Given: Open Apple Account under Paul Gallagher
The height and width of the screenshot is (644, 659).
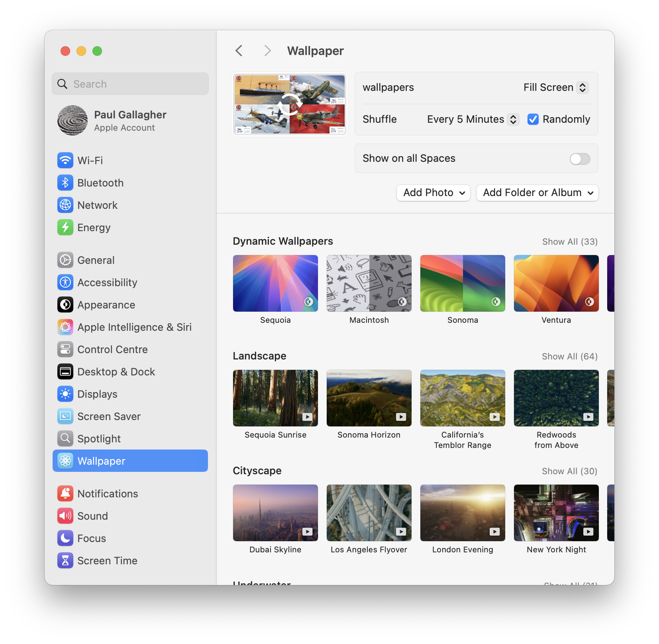Looking at the screenshot, I should click(x=124, y=128).
